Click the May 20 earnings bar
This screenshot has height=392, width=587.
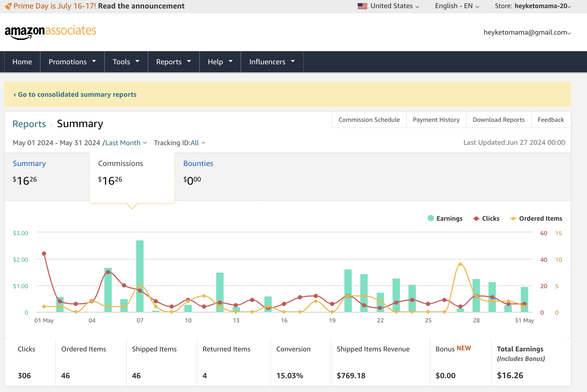point(348,291)
